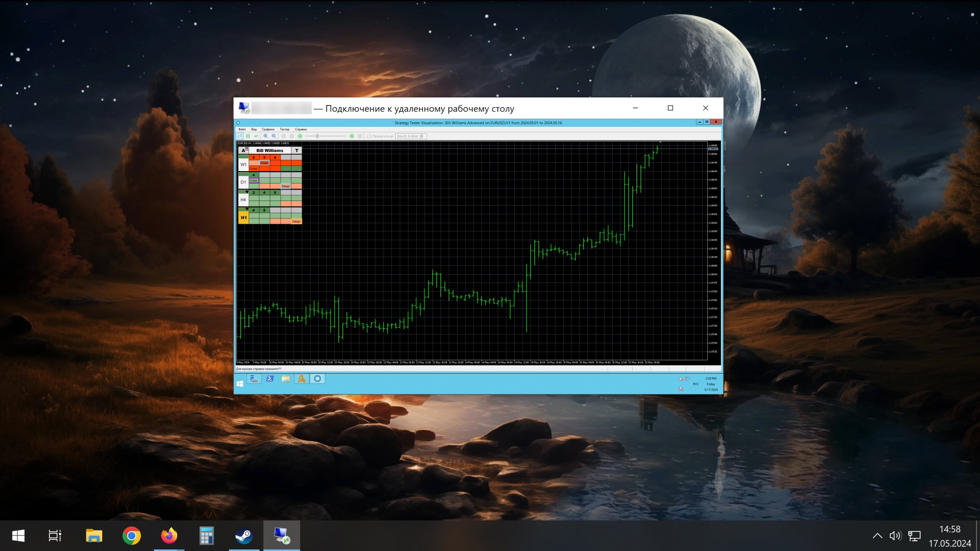Screen dimensions: 980x551
Task: Toggle the D1 timeframe row button
Action: [243, 182]
